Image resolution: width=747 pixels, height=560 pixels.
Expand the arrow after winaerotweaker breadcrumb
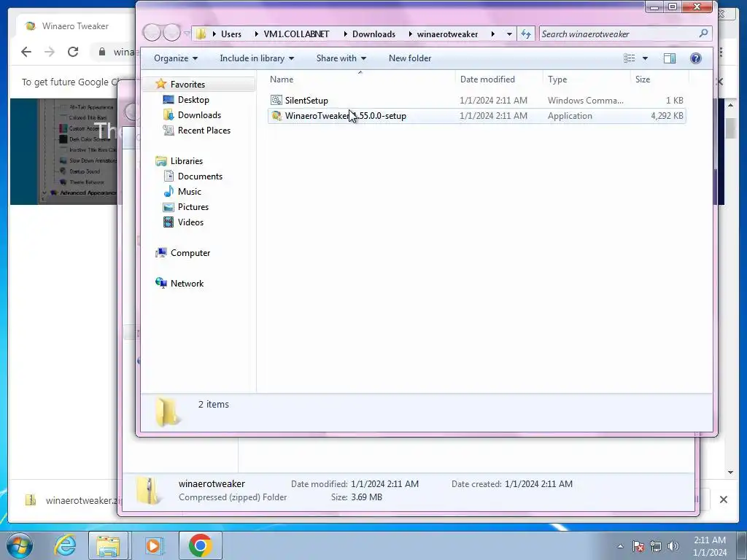point(492,34)
